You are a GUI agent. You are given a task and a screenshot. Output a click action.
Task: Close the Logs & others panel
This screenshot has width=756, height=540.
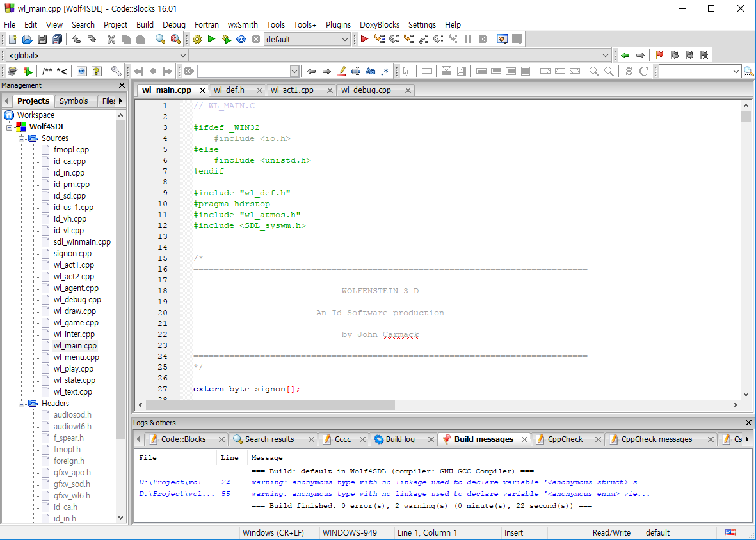pyautogui.click(x=748, y=423)
